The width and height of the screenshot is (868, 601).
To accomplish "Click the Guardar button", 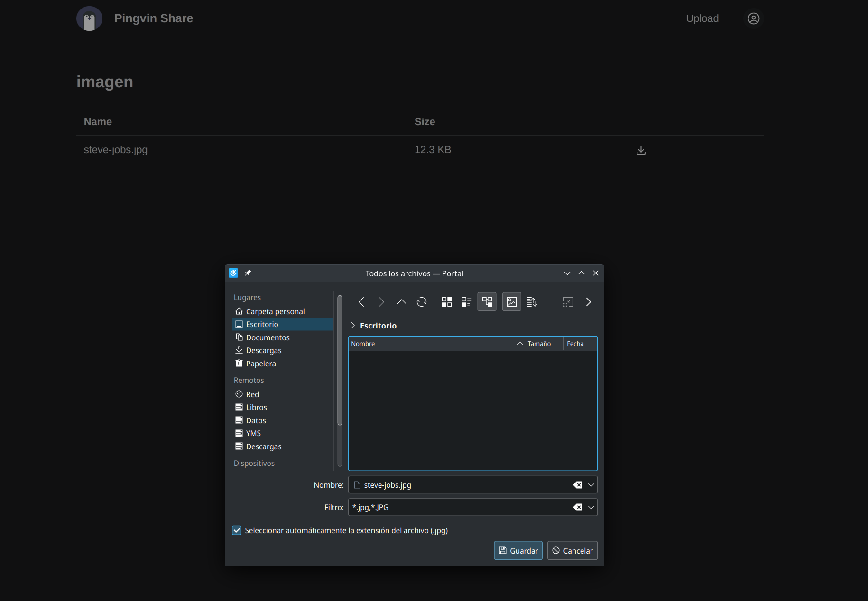I will [518, 551].
